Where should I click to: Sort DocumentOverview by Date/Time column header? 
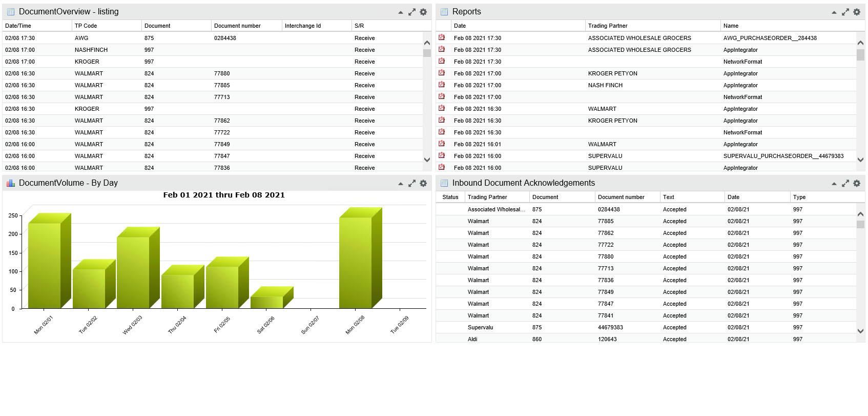[37, 26]
